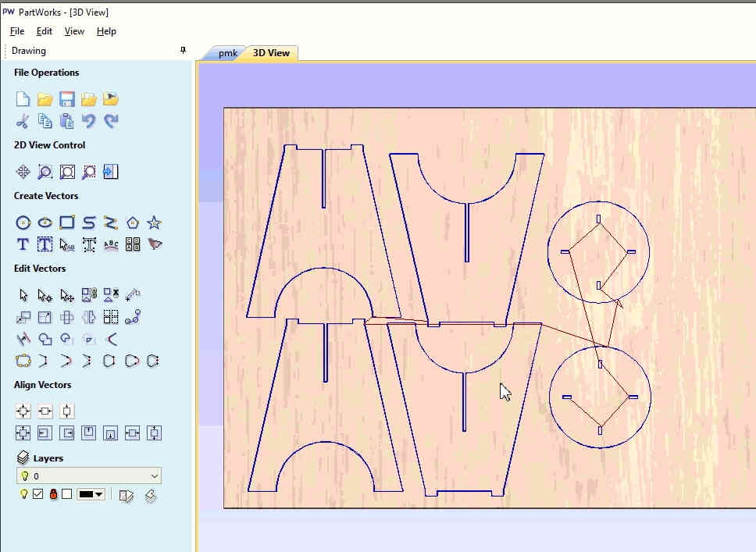Create text within bounding box
This screenshot has height=552, width=756.
click(45, 244)
